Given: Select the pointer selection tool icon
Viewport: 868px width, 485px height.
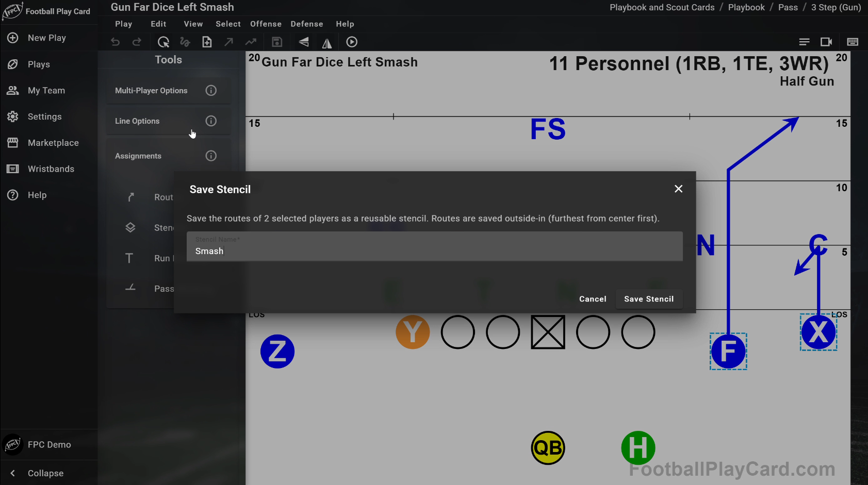Looking at the screenshot, I should click(x=163, y=42).
